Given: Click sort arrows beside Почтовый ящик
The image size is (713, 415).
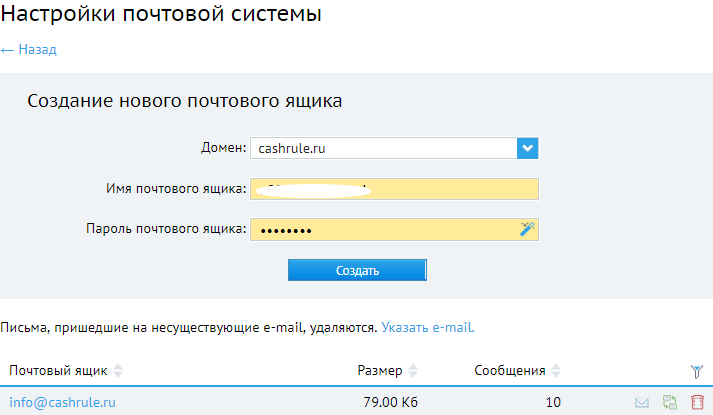Looking at the screenshot, I should (118, 370).
